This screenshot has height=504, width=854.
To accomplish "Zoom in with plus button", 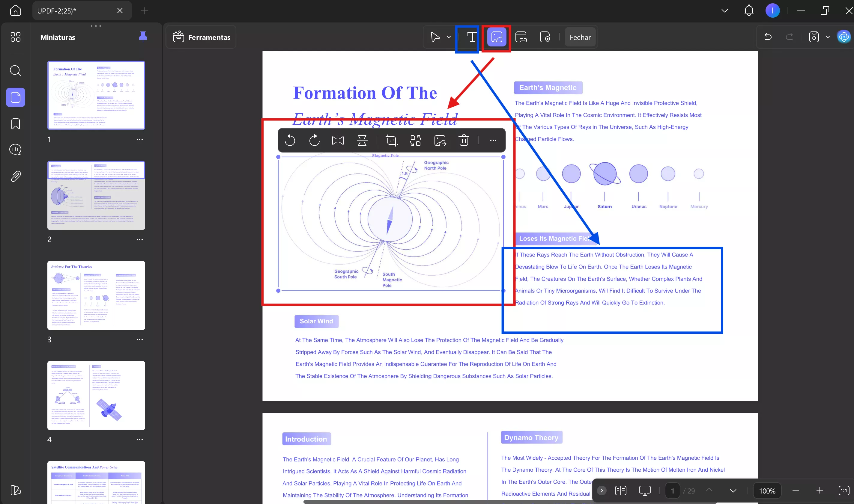I will point(820,491).
